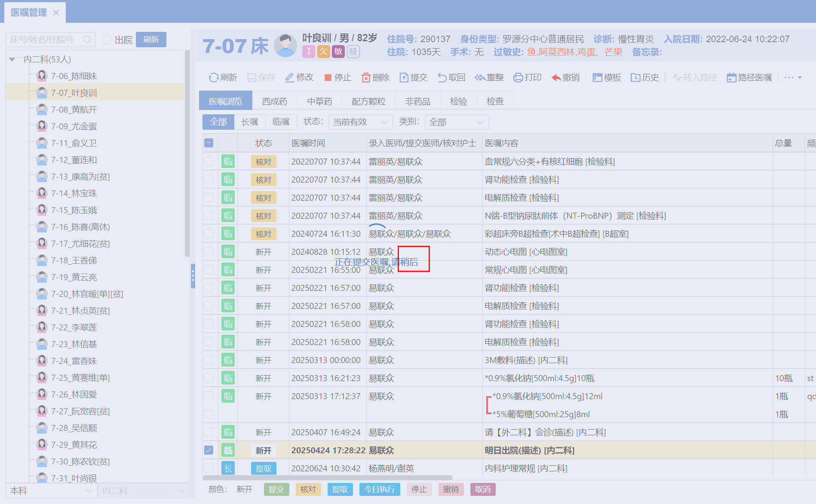Image resolution: width=816 pixels, height=504 pixels.
Task: Click the 停止 stop icon in toolbar
Action: coord(328,77)
